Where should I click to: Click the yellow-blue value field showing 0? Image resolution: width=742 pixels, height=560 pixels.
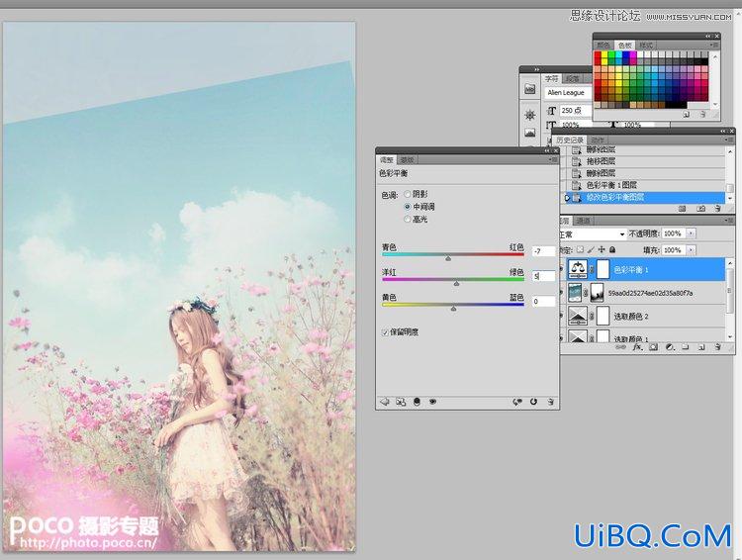coord(543,301)
